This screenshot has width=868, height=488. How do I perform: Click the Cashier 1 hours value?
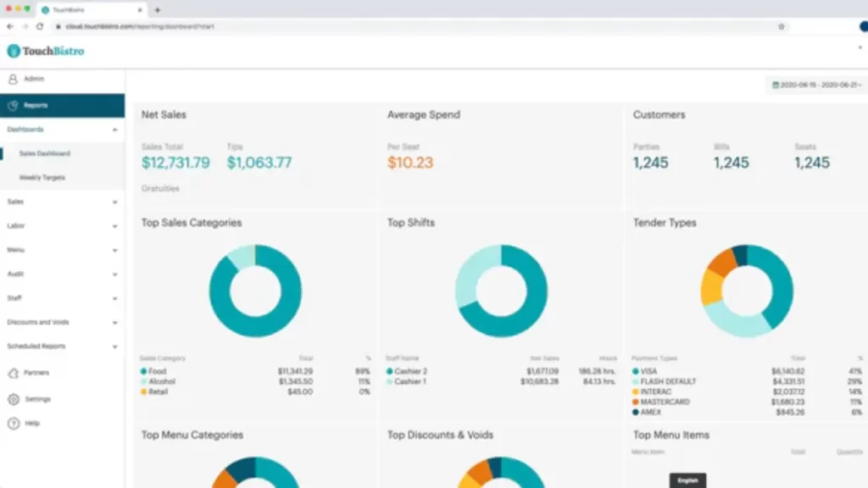[x=599, y=382]
